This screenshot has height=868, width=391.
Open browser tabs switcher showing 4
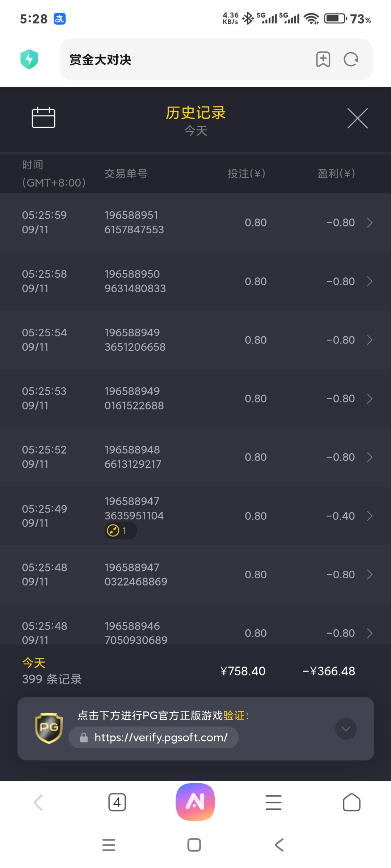tap(117, 803)
